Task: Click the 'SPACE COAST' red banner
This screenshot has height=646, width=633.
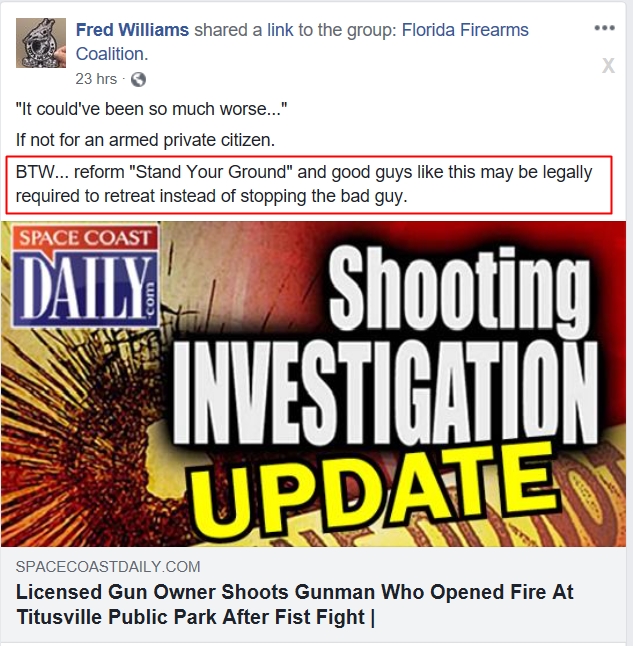Action: [85, 238]
